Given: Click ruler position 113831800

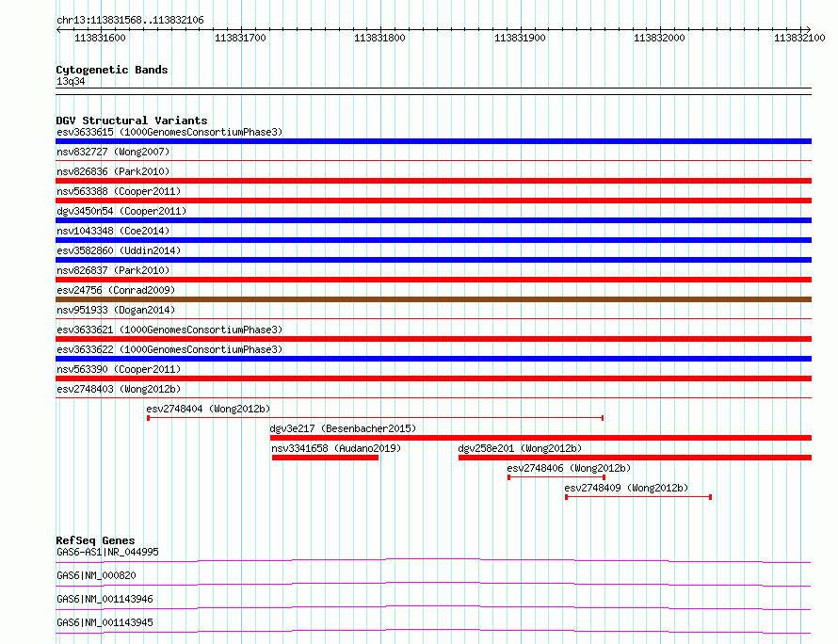Looking at the screenshot, I should (x=379, y=38).
